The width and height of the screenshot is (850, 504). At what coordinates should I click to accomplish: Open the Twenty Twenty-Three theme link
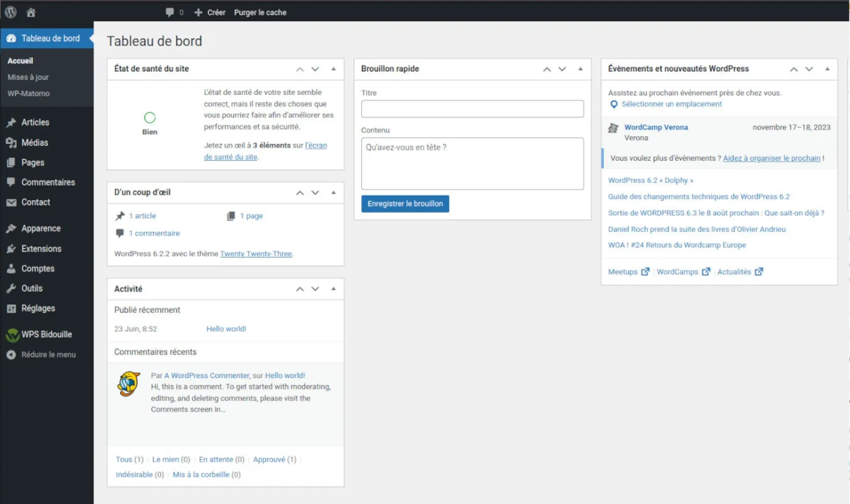pyautogui.click(x=256, y=254)
